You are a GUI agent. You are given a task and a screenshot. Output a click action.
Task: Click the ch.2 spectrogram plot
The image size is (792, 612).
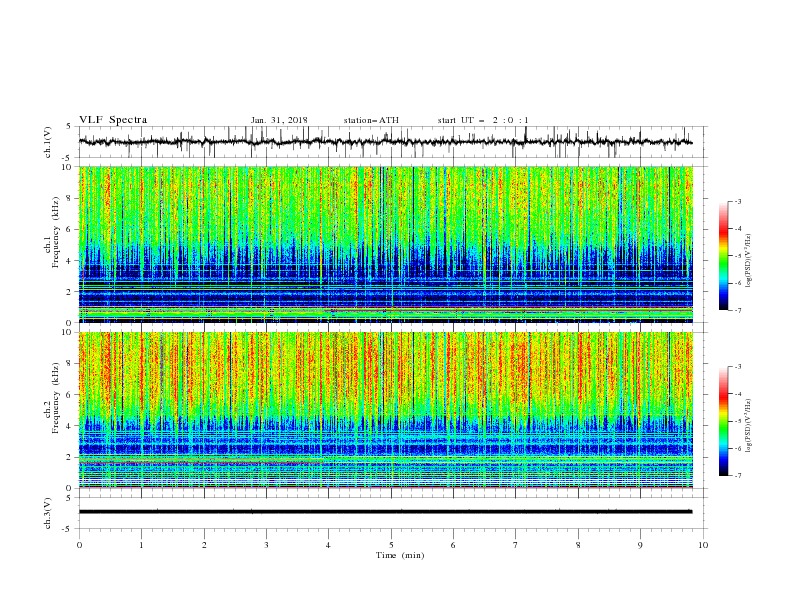[386, 410]
